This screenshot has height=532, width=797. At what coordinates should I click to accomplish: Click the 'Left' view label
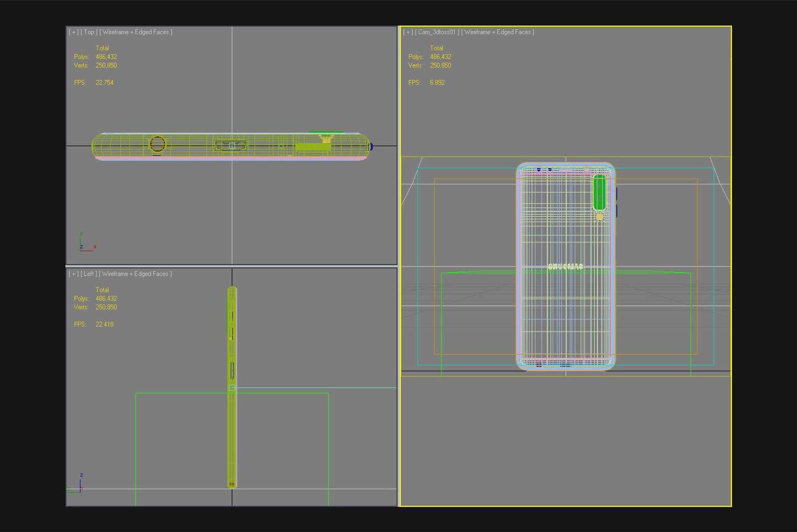(89, 274)
